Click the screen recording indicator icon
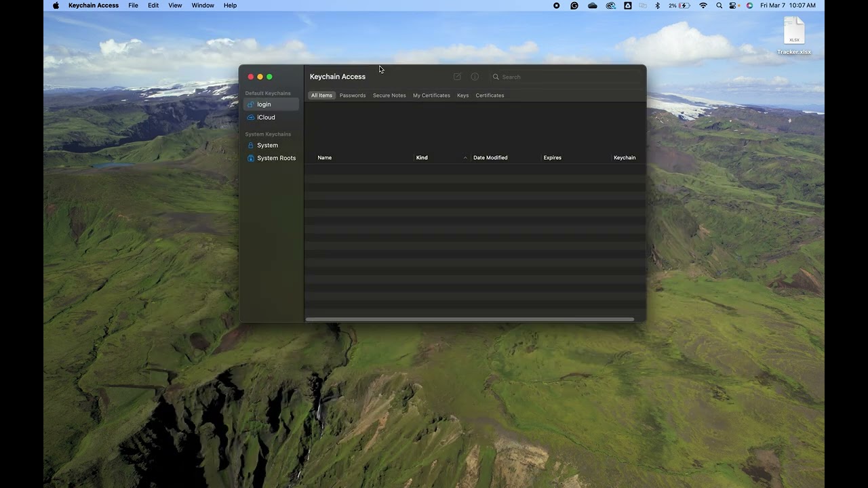Image resolution: width=868 pixels, height=488 pixels. coord(557,5)
